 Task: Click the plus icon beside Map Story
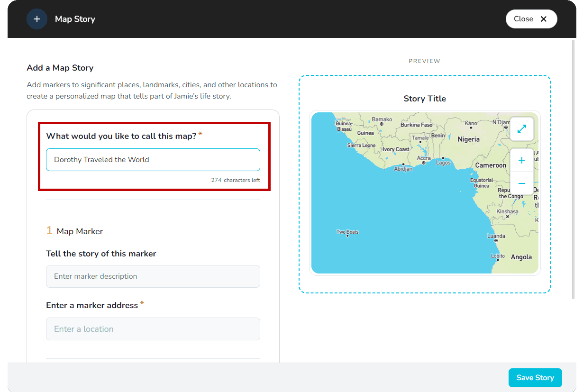37,19
